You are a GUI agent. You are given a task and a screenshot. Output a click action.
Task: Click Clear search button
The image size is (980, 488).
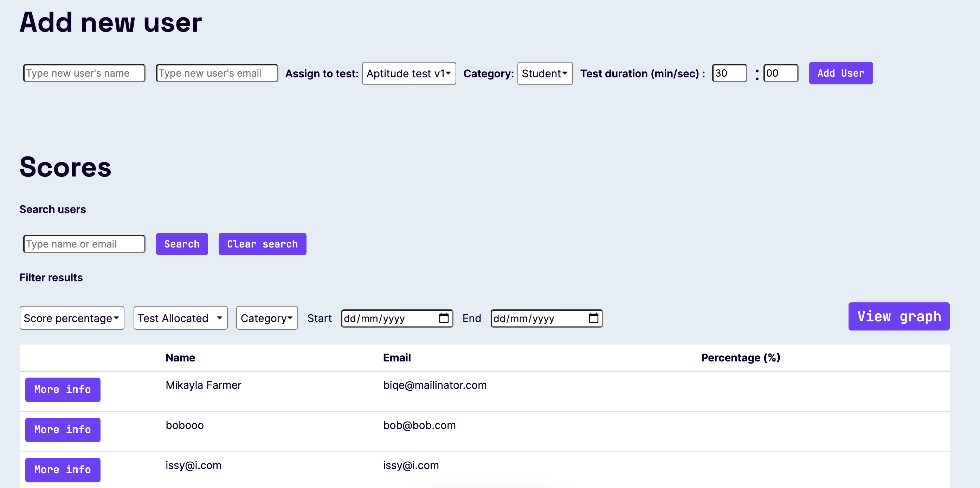click(263, 244)
